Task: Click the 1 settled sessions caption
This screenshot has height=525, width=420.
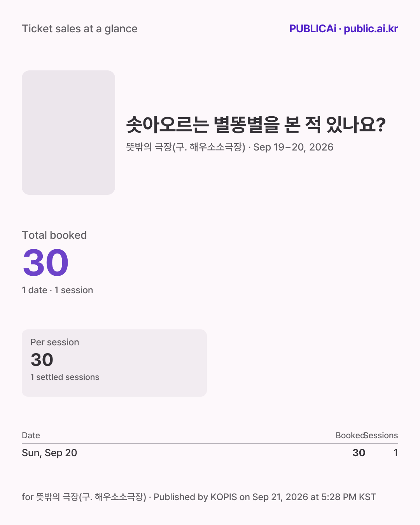Action: point(65,377)
